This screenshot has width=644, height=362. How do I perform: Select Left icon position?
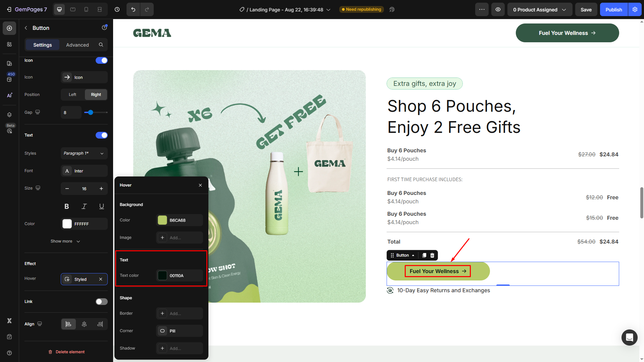[72, 95]
